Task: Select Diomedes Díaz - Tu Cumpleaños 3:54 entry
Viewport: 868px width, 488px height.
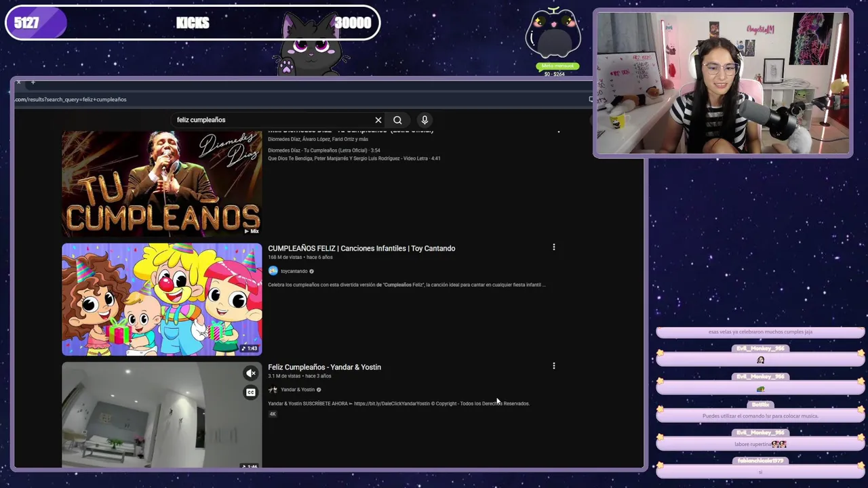Action: click(x=324, y=150)
